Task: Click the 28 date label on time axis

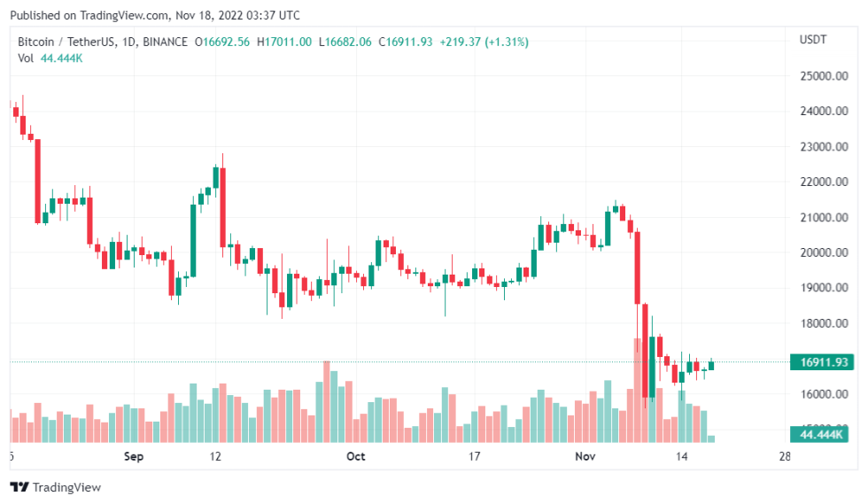Action: coord(783,457)
